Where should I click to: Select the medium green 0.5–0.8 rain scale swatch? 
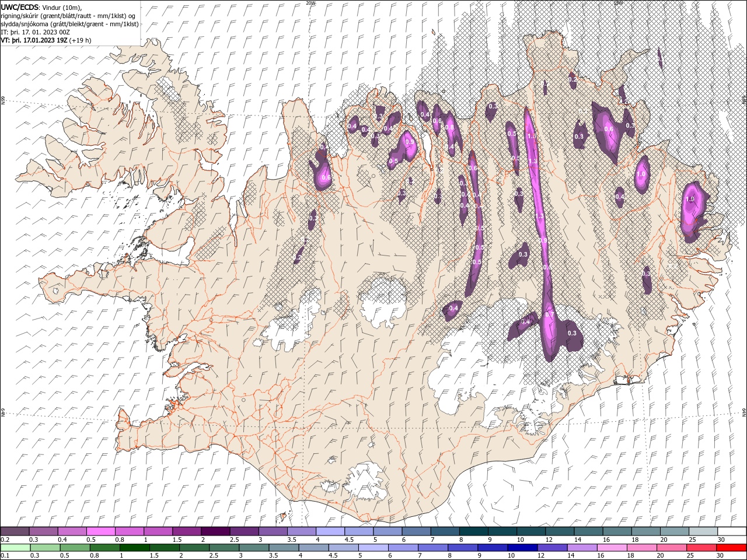(x=75, y=548)
